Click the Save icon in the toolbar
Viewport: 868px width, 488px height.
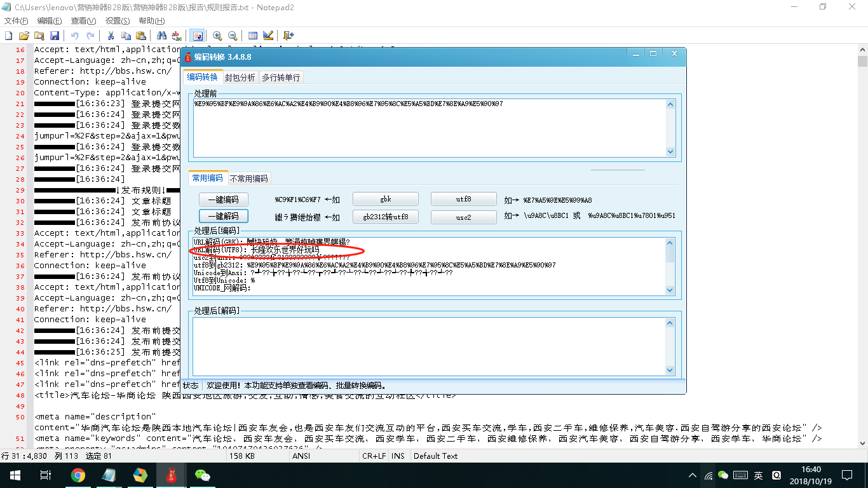[56, 36]
